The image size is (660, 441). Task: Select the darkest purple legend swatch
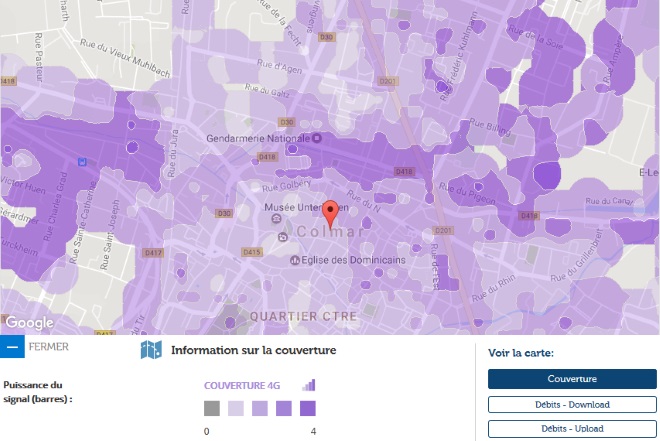pyautogui.click(x=308, y=408)
